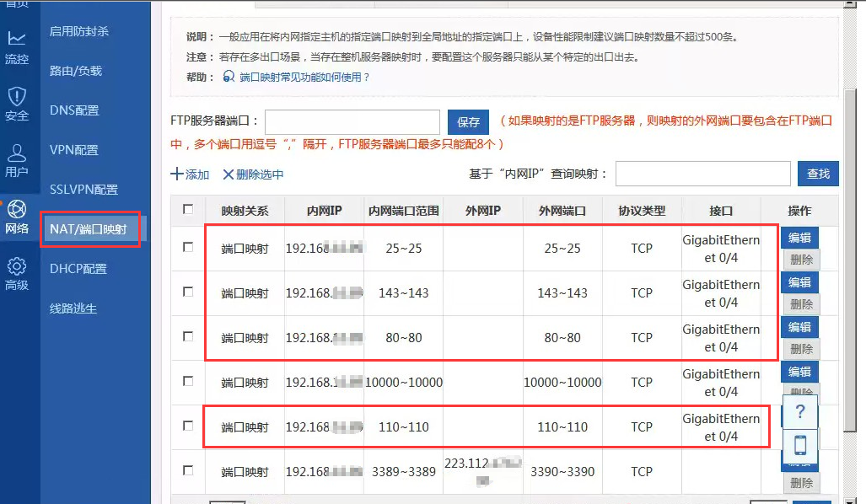The height and width of the screenshot is (504, 866).
Task: Click 编辑 for the 143~143 port mapping
Action: click(x=799, y=282)
